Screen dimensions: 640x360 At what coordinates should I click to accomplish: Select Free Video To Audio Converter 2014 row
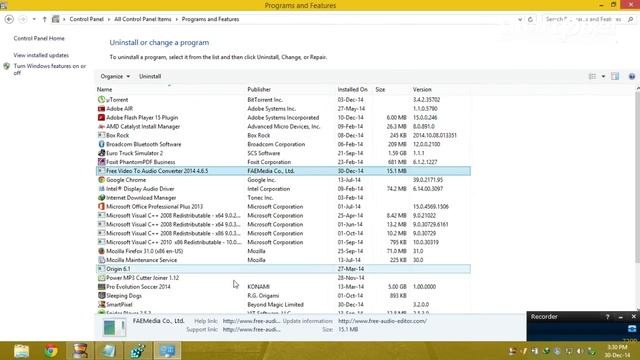tap(283, 171)
